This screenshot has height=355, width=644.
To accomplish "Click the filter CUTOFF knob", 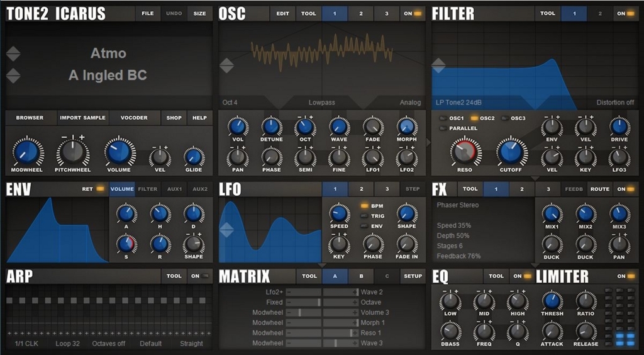I will pyautogui.click(x=511, y=151).
